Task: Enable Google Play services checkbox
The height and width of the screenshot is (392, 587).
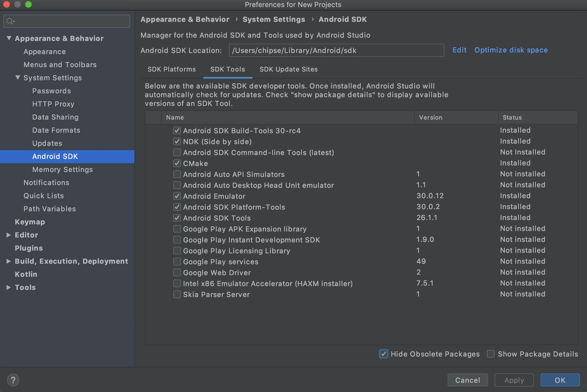Action: coord(177,262)
